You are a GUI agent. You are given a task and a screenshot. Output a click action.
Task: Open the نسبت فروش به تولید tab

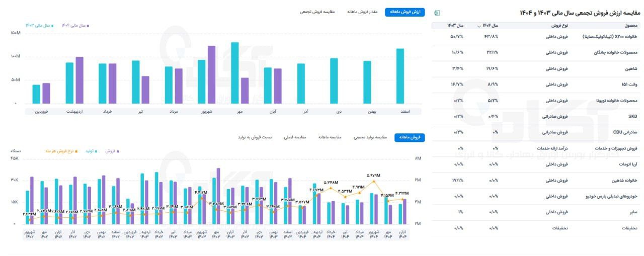(255, 137)
